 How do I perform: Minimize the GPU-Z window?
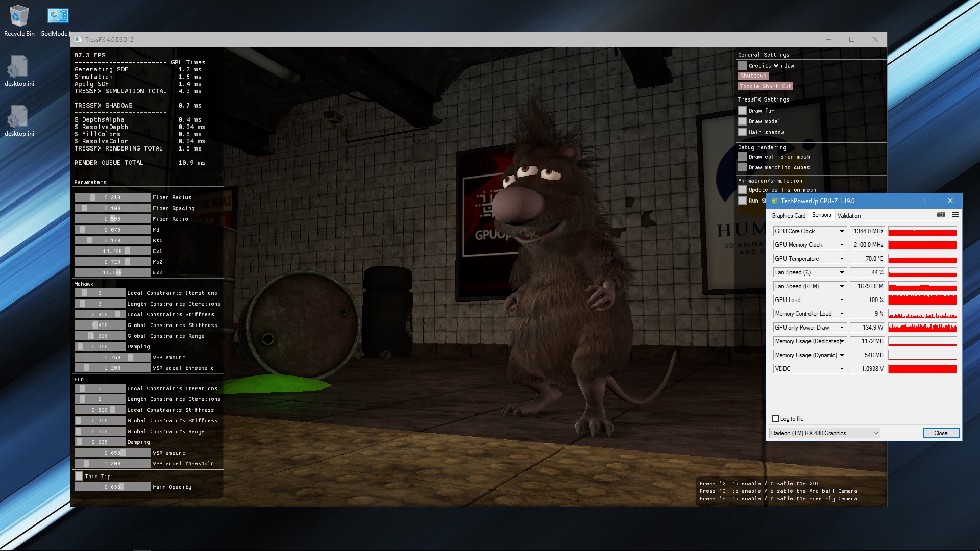coord(903,201)
